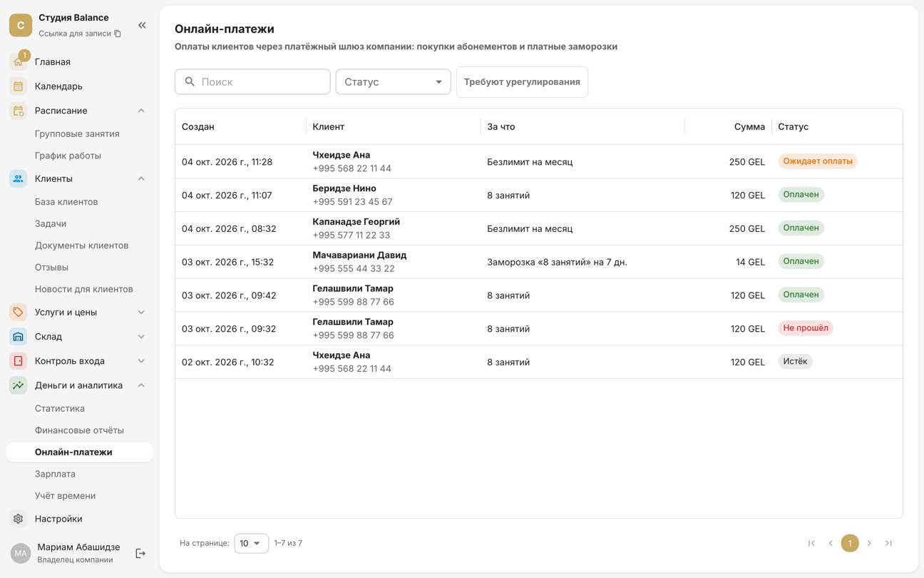Go to the previous page of payments
Image resolution: width=924 pixels, height=578 pixels.
[x=831, y=543]
